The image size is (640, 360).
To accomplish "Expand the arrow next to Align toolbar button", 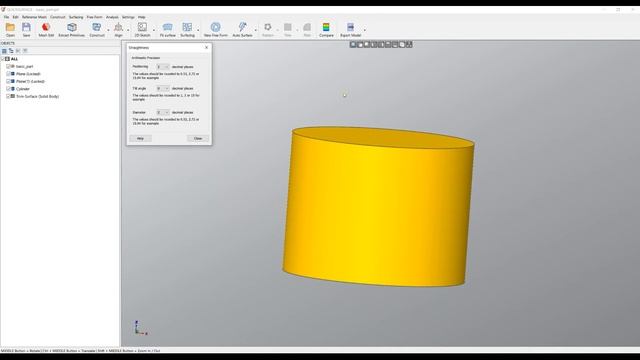I will [x=128, y=29].
